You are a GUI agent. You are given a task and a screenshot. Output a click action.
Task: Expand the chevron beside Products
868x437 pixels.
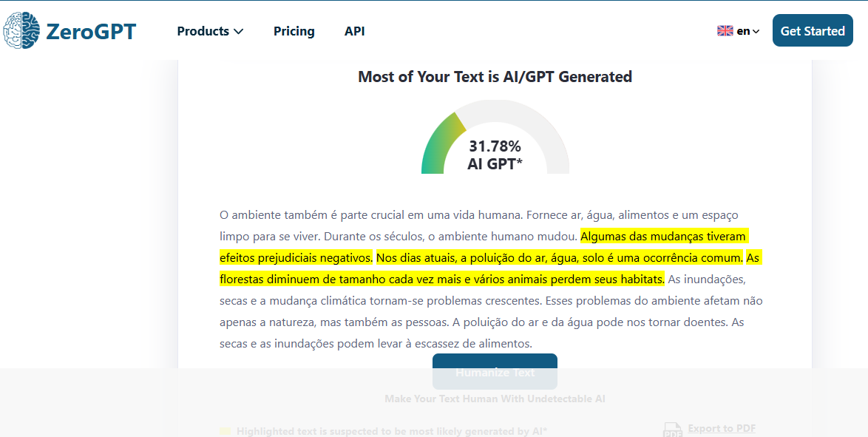pyautogui.click(x=238, y=31)
